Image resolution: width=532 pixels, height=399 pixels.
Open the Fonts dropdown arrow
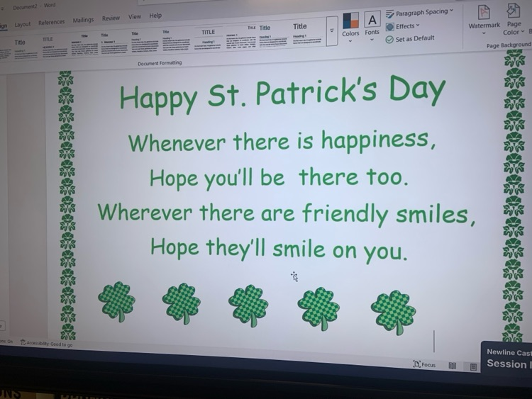coord(372,40)
